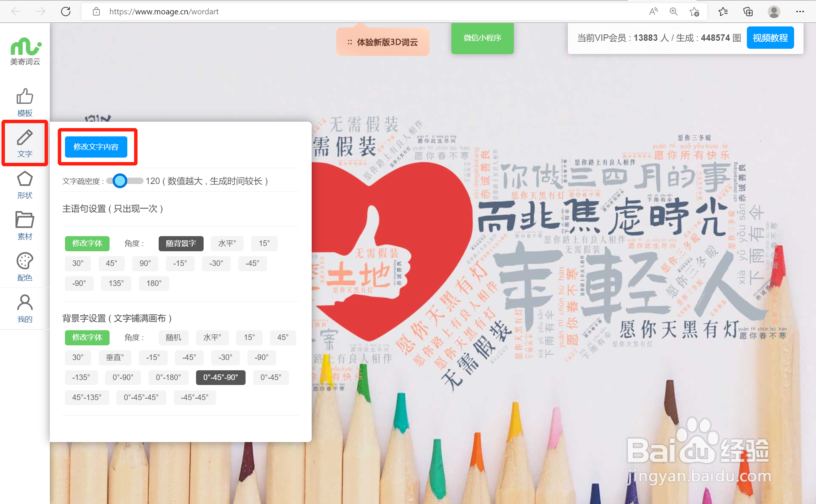This screenshot has width=816, height=504.
Task: Select 0°-45°-45° background text angle
Action: pyautogui.click(x=141, y=397)
